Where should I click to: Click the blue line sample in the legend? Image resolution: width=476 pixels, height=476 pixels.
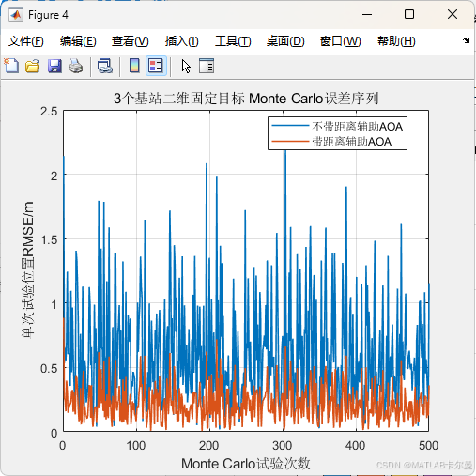pyautogui.click(x=290, y=126)
